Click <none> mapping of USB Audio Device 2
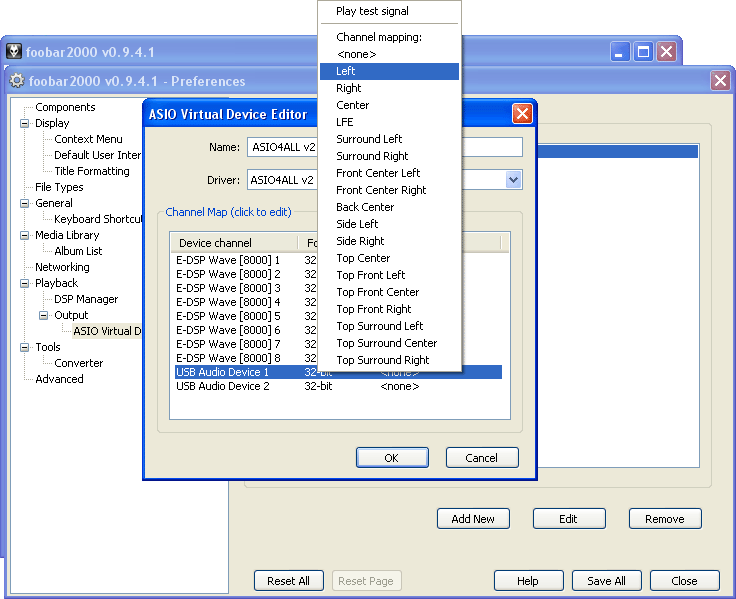Screen dimensions: 736x599 coord(400,386)
